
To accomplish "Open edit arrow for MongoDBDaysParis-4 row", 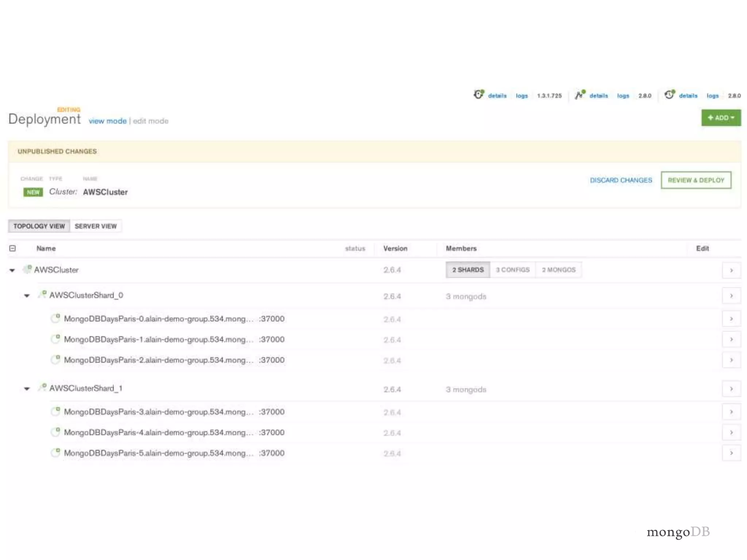I will pyautogui.click(x=731, y=432).
